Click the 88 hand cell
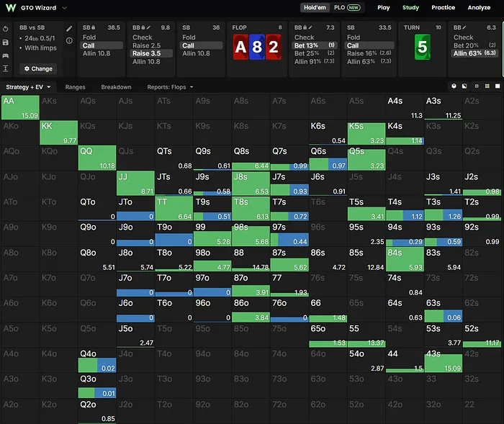Screen dimensions: 504x424 pos(251,259)
